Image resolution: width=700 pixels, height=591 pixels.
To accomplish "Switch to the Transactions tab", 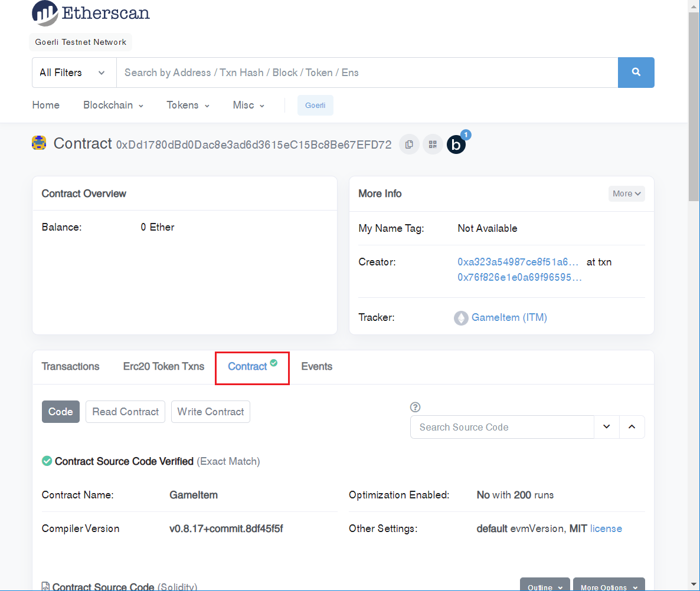I will click(x=70, y=366).
